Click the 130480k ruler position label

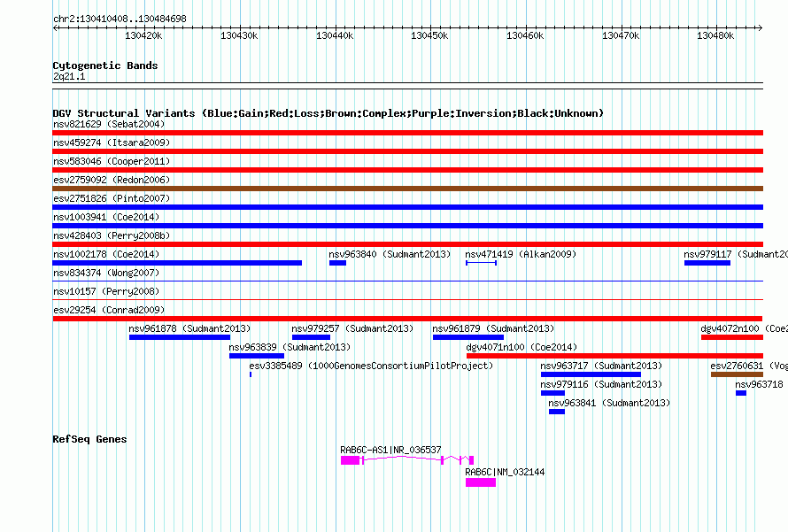[715, 35]
